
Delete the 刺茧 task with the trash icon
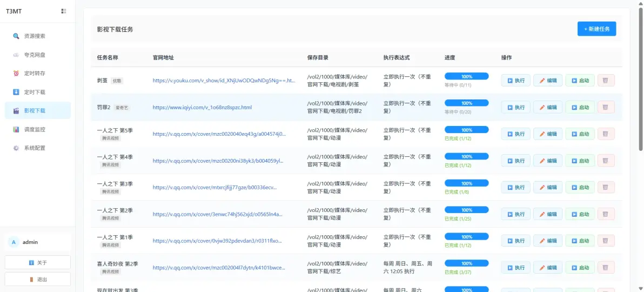coord(606,81)
